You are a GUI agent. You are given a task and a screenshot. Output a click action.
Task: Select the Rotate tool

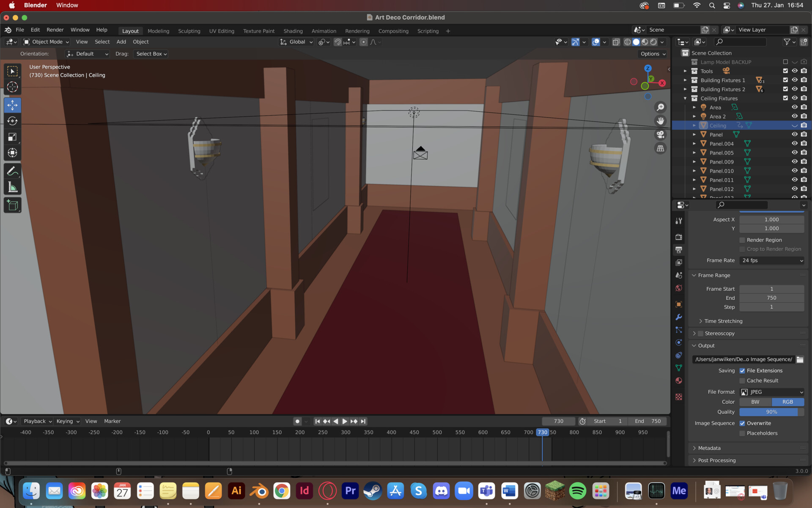pyautogui.click(x=12, y=121)
